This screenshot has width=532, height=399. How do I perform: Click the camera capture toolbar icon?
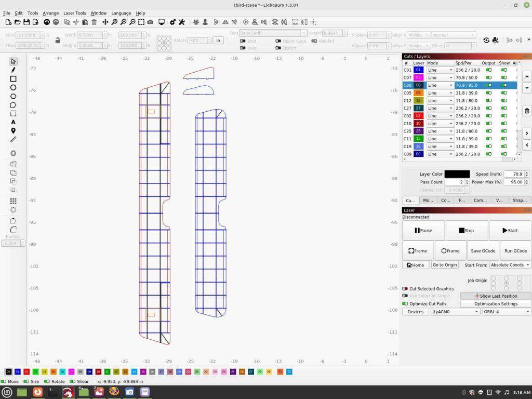click(150, 22)
